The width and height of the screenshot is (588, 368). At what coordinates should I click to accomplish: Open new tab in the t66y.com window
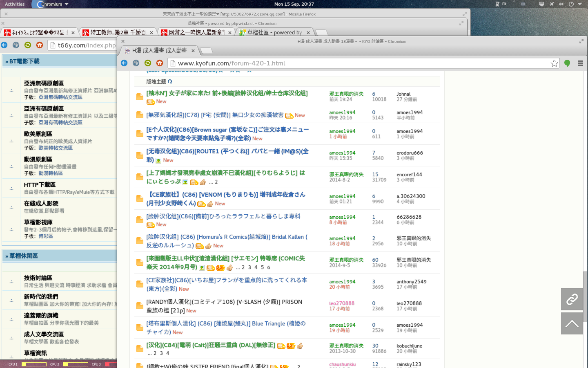(322, 33)
